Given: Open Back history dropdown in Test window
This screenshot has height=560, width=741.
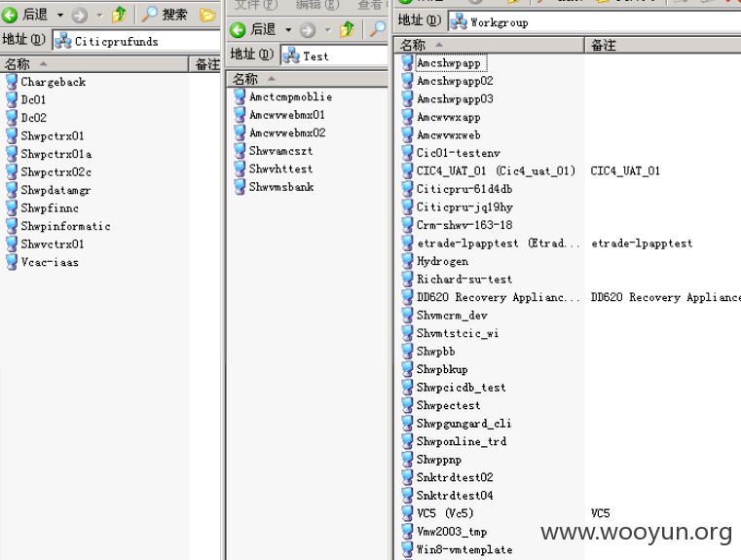Looking at the screenshot, I should (x=288, y=30).
